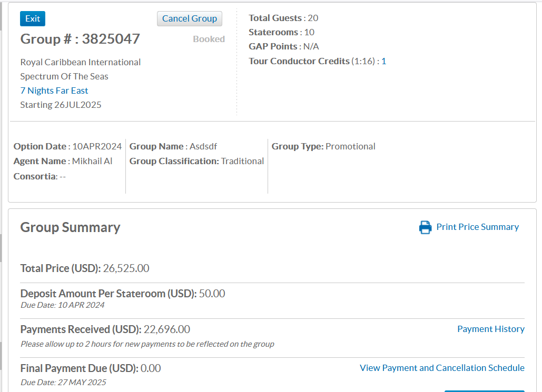Viewport: 542px width, 392px height.
Task: Click Group Classification: Traditional
Action: (196, 162)
